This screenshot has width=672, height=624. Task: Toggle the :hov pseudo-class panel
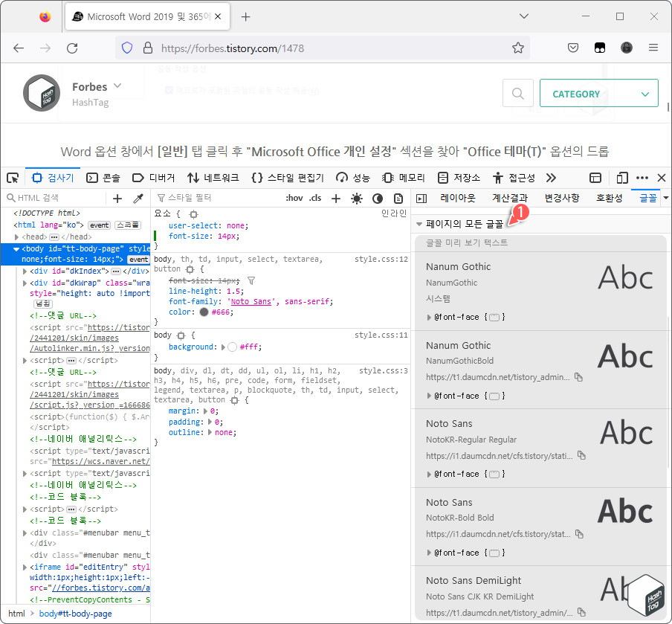(294, 198)
